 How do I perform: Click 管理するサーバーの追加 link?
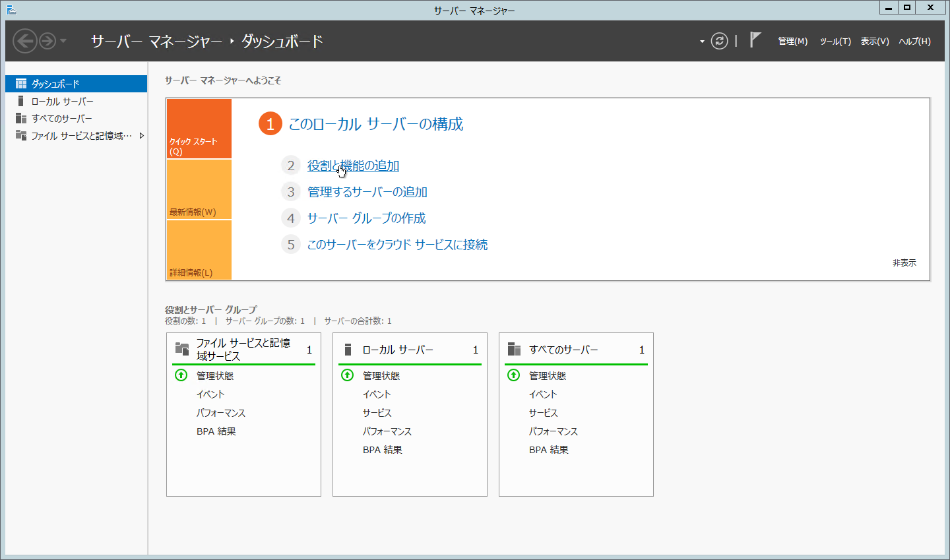(367, 192)
